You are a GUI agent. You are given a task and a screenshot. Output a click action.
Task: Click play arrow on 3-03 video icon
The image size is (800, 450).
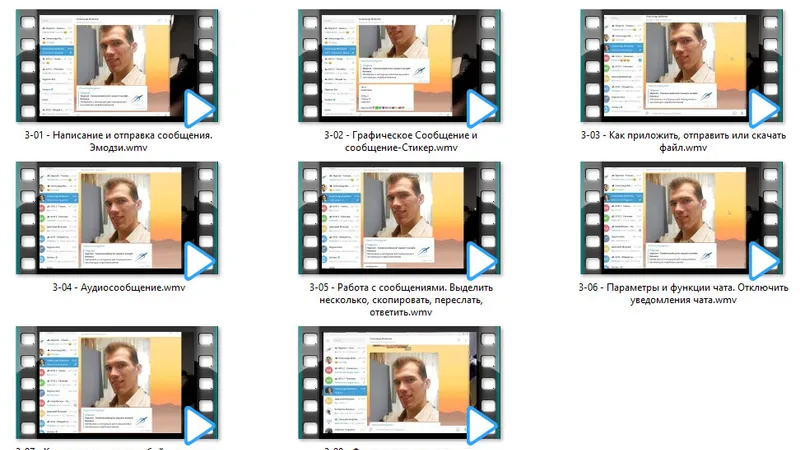click(764, 108)
